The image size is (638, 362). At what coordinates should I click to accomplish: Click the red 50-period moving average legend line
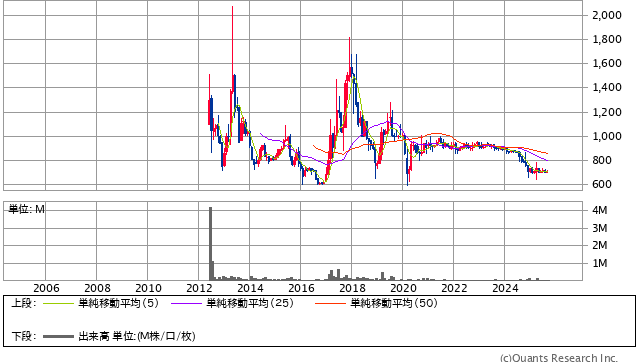(330, 303)
